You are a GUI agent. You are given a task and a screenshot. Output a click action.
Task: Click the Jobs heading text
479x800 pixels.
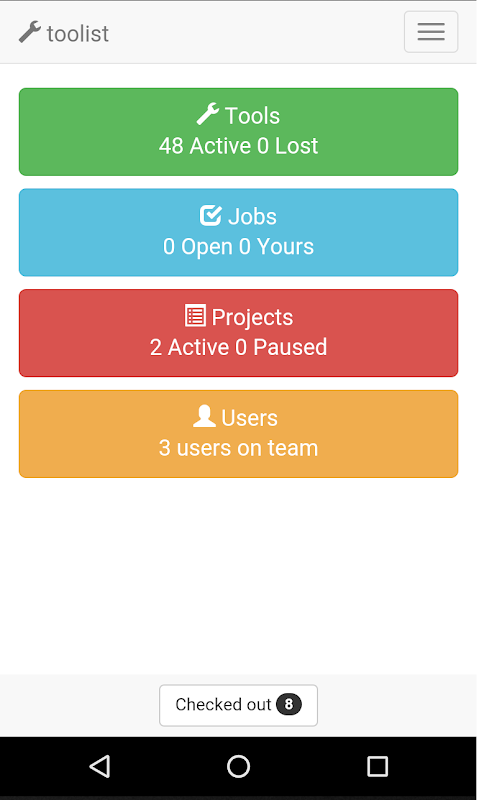[253, 217]
